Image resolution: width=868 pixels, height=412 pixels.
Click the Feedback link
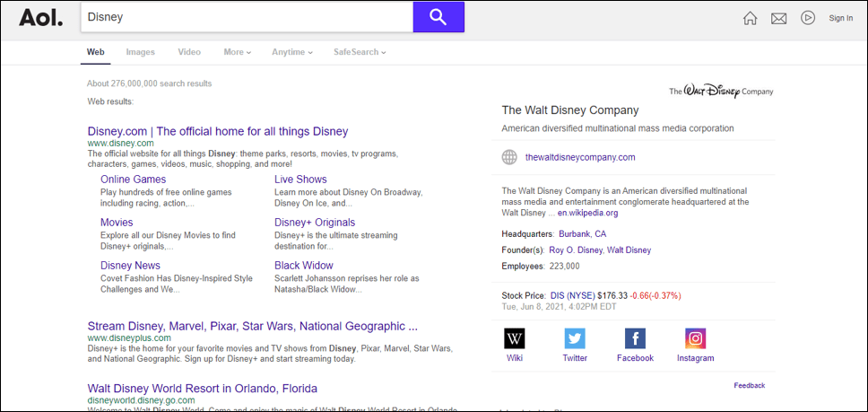750,385
